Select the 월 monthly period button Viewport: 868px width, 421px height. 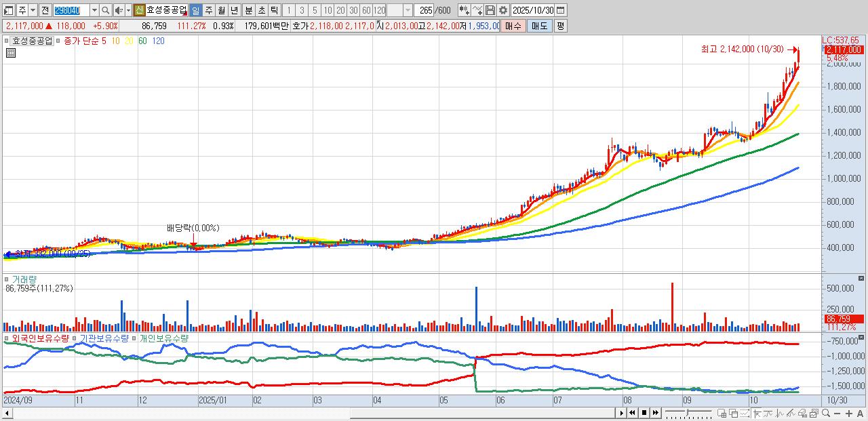221,10
